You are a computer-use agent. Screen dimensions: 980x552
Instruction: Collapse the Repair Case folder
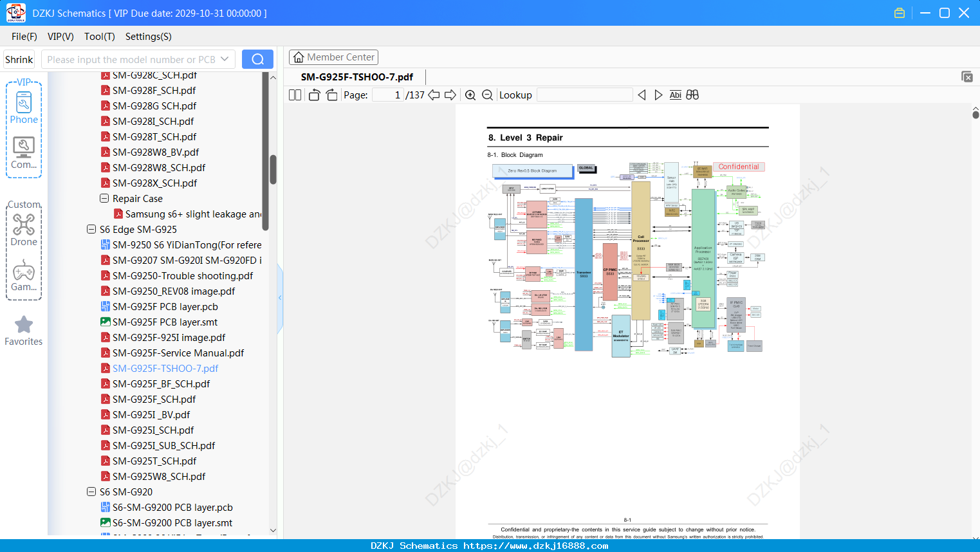pos(104,199)
